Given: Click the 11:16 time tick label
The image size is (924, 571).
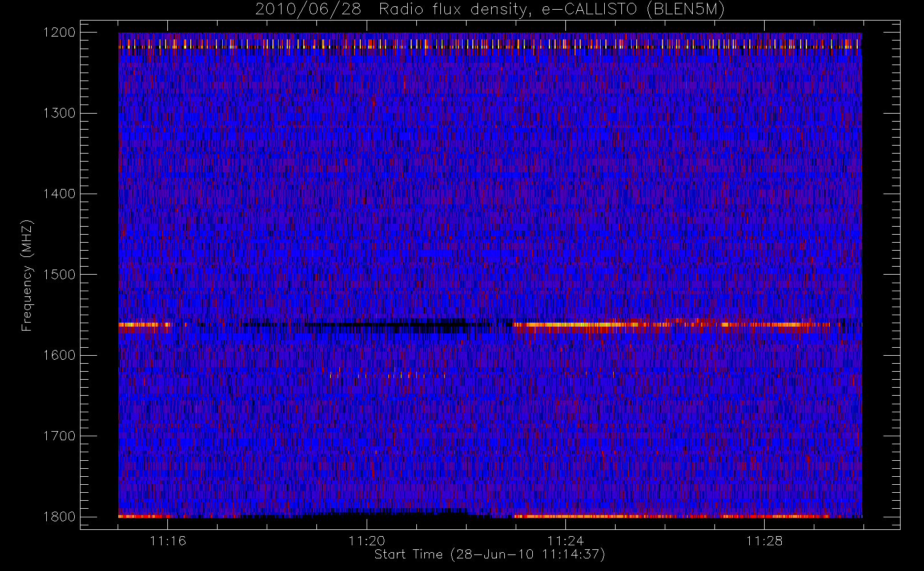Looking at the screenshot, I should coord(168,541).
